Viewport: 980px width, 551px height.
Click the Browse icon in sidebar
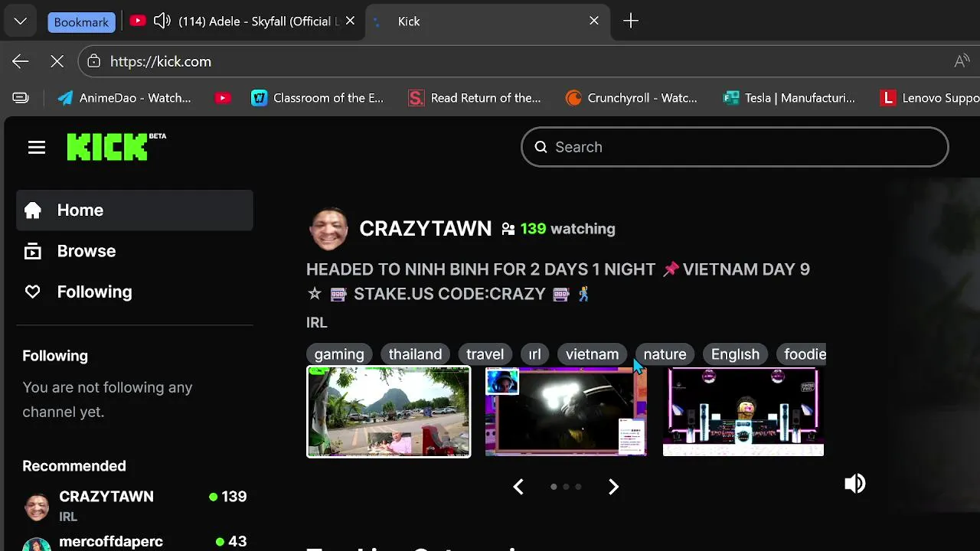point(32,251)
